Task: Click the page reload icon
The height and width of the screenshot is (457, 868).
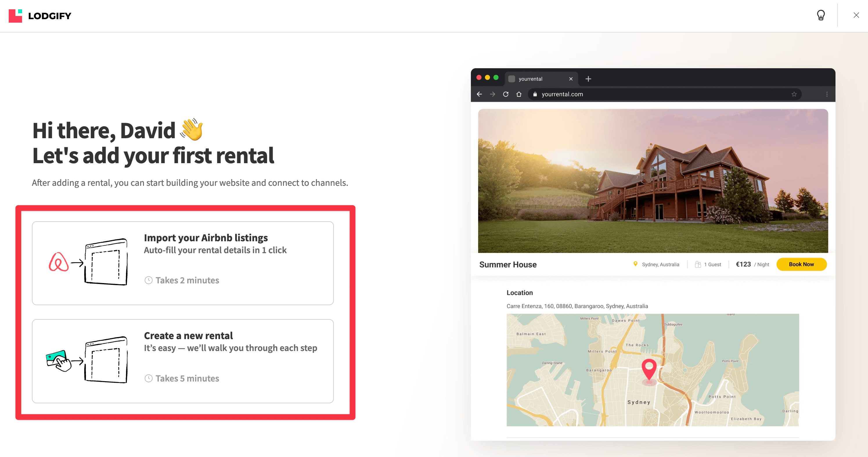Action: tap(505, 94)
